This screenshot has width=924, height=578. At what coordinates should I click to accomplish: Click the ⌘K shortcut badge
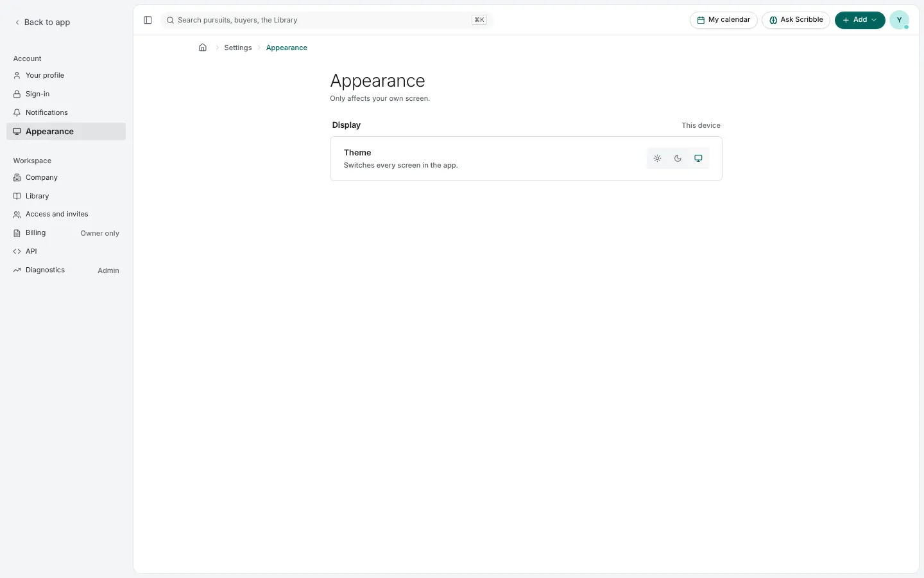(479, 20)
